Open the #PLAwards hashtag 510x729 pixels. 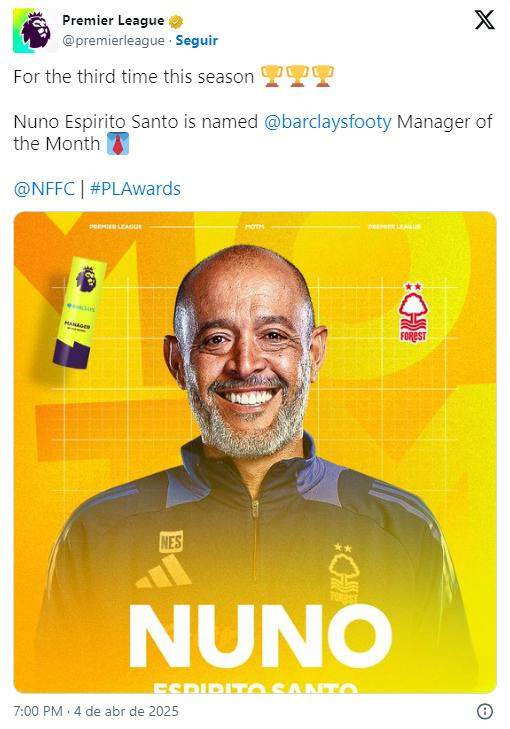point(135,189)
